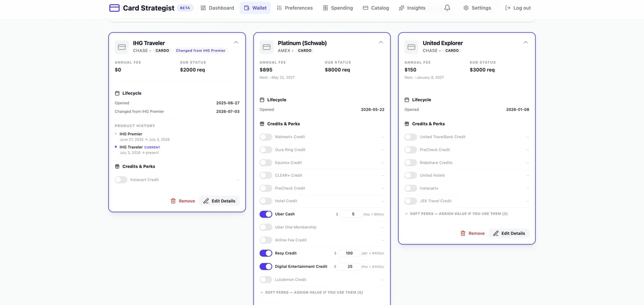This screenshot has width=644, height=305.
Task: Open the notifications bell
Action: [447, 8]
